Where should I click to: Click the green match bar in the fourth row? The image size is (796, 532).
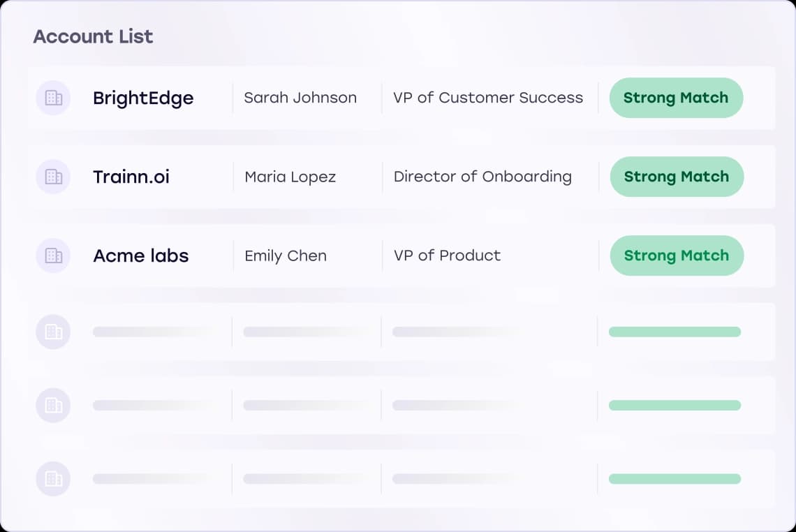(x=675, y=332)
